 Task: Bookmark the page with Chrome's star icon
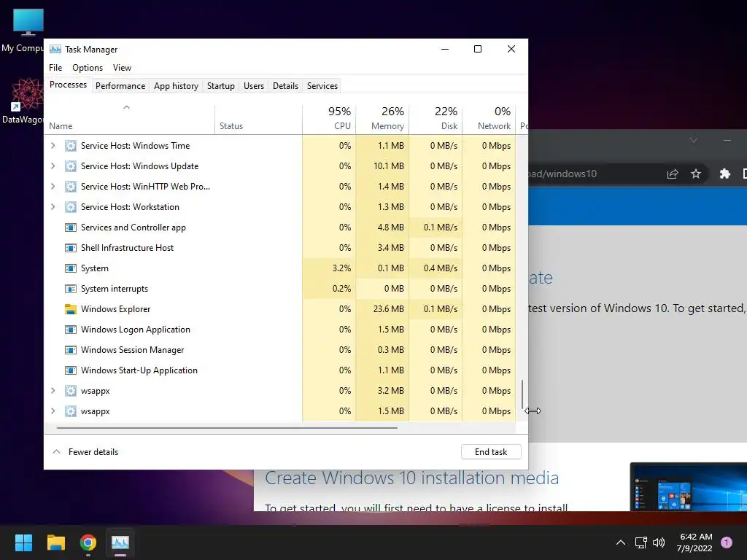tap(696, 174)
